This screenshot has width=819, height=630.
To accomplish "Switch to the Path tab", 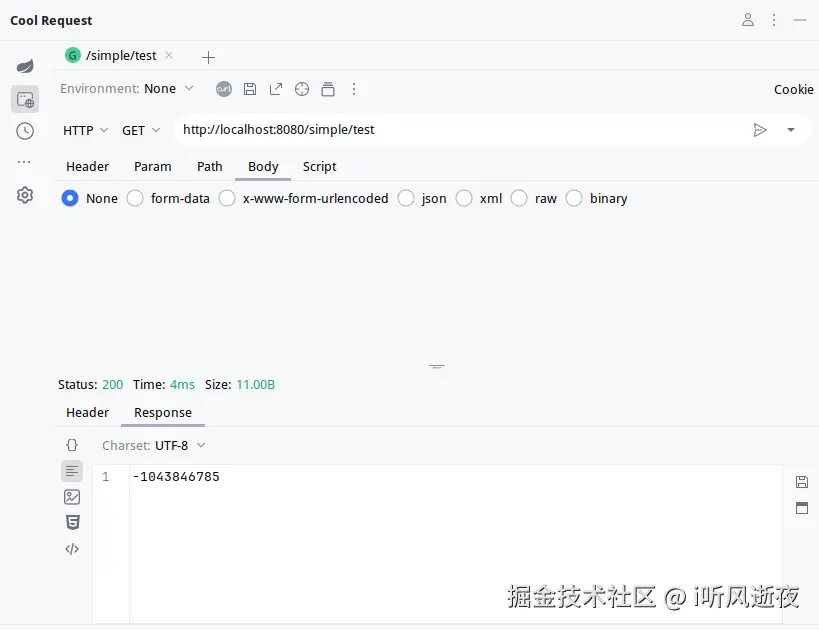I will tap(209, 167).
